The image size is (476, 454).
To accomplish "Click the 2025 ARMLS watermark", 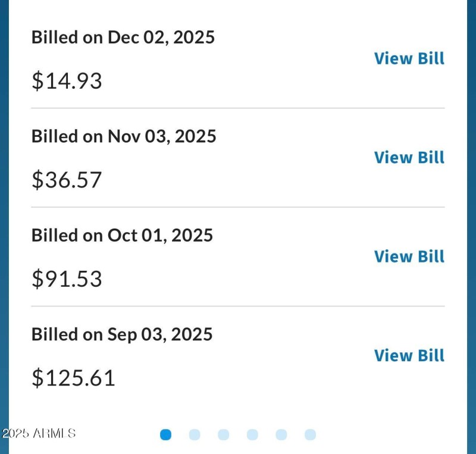I will (38, 433).
